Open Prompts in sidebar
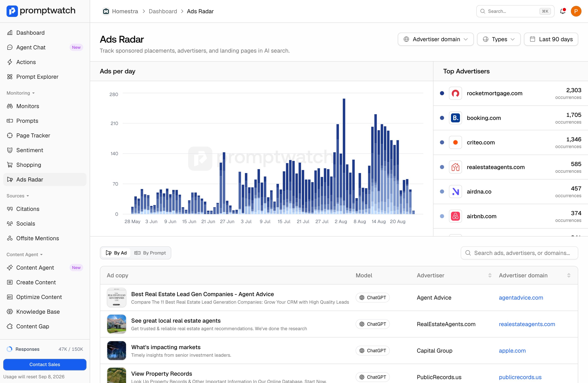Image resolution: width=588 pixels, height=383 pixels. pyautogui.click(x=45, y=121)
